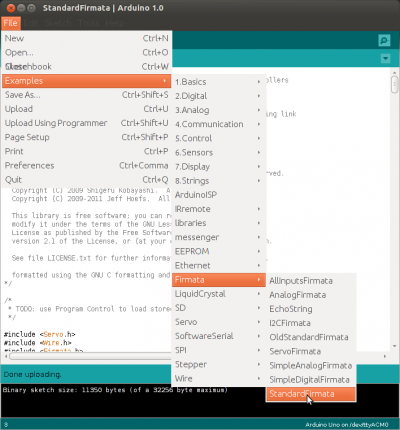Screen dimensions: 400x430
Task: Expand messenger examples submenu
Action: [x=219, y=237]
